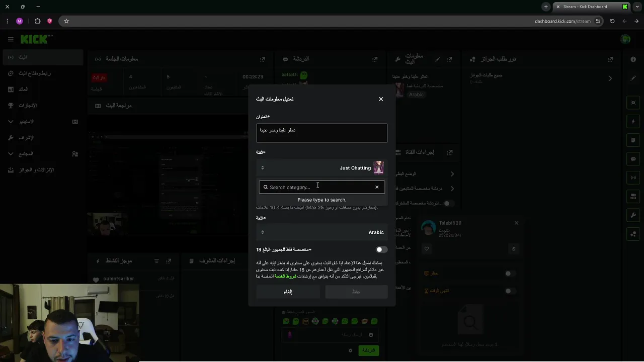Select the rewards dots icon in the right rail
This screenshot has width=644, height=362.
tap(633, 234)
